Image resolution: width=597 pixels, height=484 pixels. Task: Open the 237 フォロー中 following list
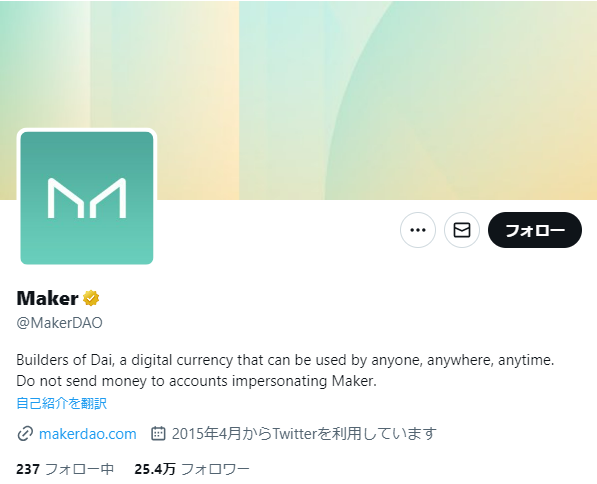pyautogui.click(x=65, y=469)
